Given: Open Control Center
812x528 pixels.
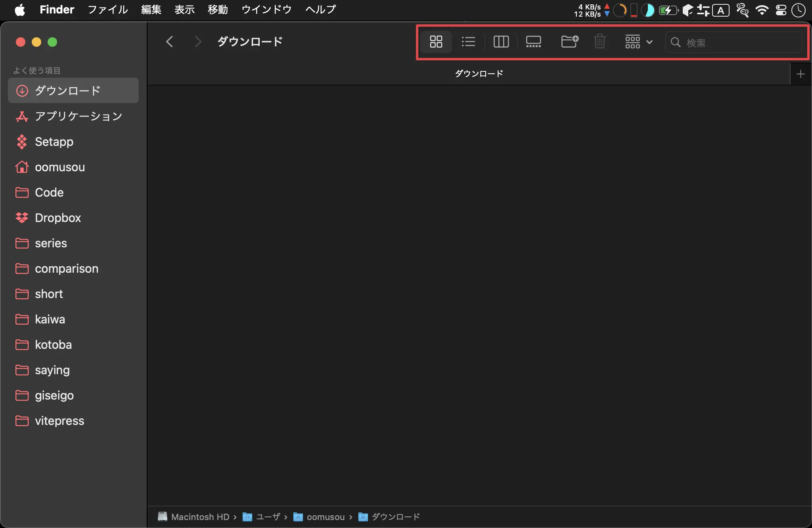Looking at the screenshot, I should [781, 10].
